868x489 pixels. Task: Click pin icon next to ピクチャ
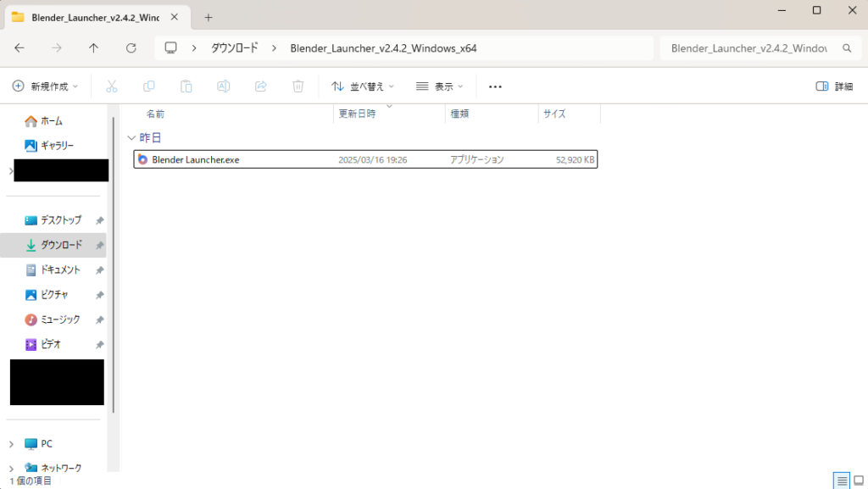100,295
